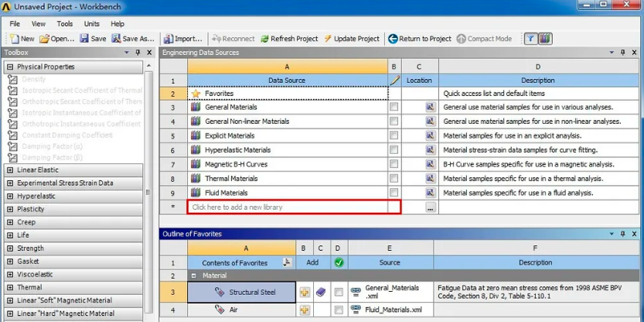Click the Compact Mode button
This screenshot has width=644, height=322.
pos(485,39)
